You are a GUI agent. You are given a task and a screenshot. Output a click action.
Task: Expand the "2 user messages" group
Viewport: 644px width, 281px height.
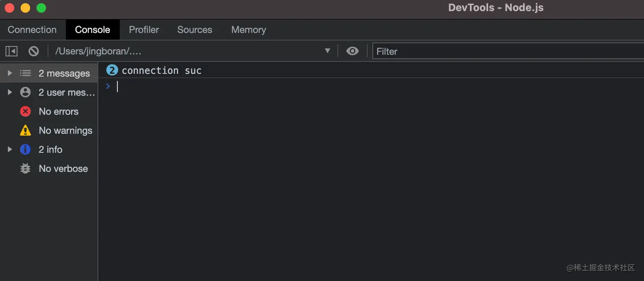[x=9, y=92]
